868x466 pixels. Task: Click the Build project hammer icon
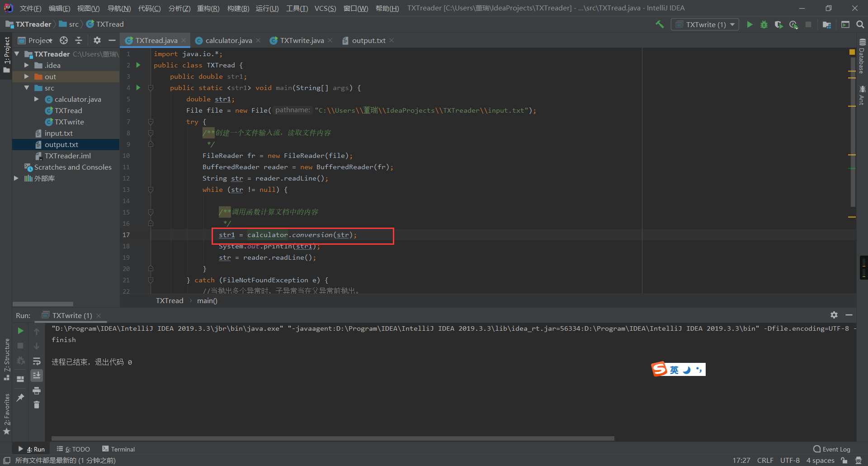click(x=660, y=24)
